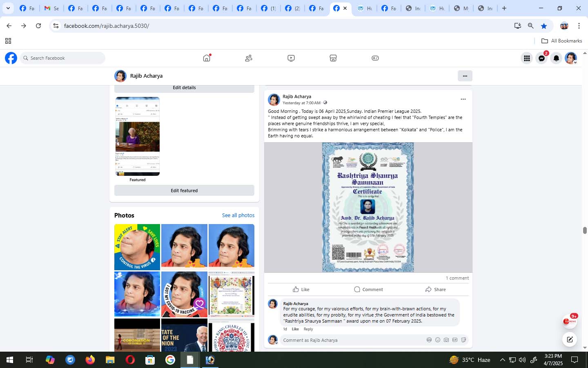588x368 pixels.
Task: Open the All Bookmarks folder
Action: click(x=561, y=41)
